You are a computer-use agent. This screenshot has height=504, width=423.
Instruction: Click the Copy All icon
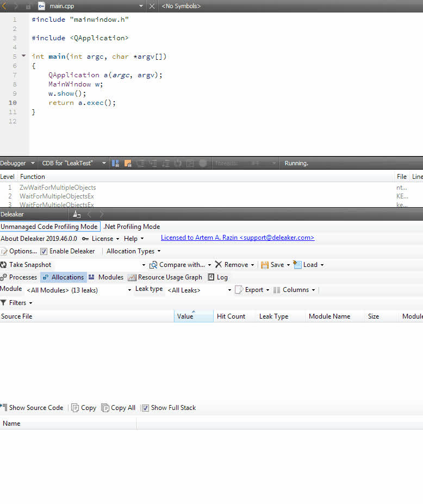[x=105, y=408]
